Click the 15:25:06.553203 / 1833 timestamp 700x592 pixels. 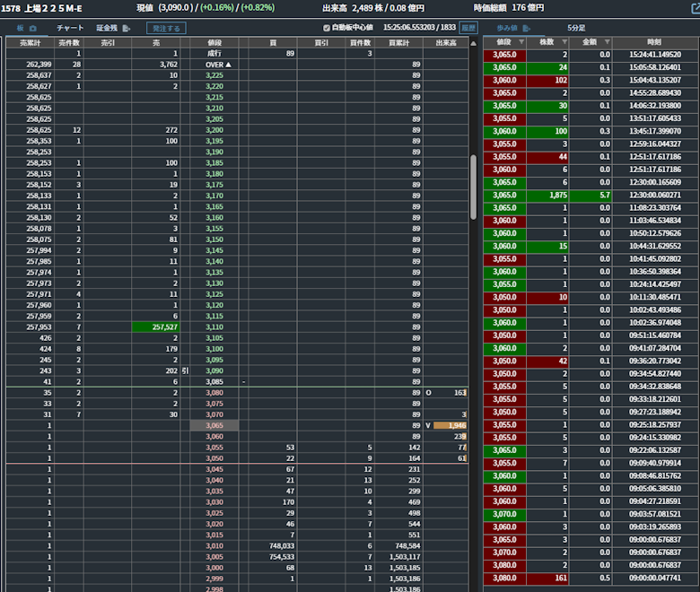pos(419,28)
